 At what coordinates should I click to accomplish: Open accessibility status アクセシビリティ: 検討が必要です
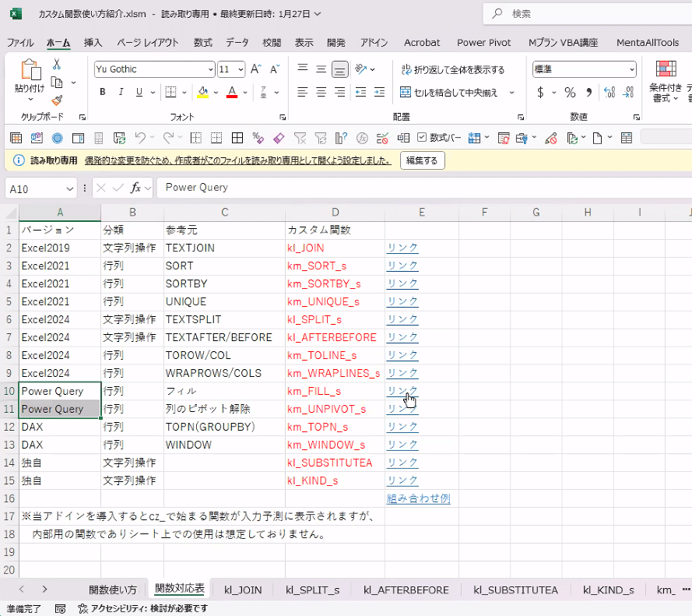(x=143, y=609)
